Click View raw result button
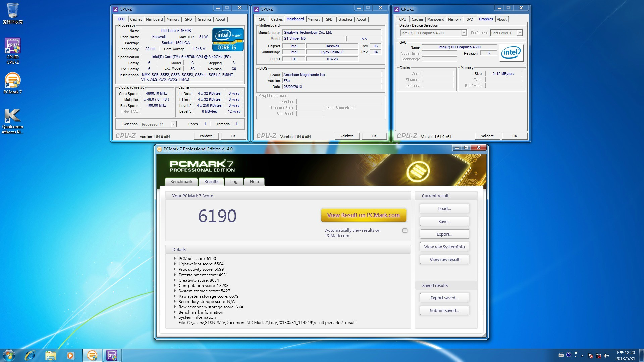The width and height of the screenshot is (644, 362). pos(444,259)
